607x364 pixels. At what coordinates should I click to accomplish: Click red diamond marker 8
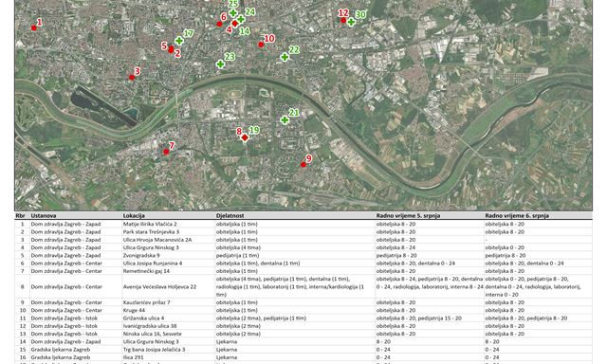(x=245, y=137)
